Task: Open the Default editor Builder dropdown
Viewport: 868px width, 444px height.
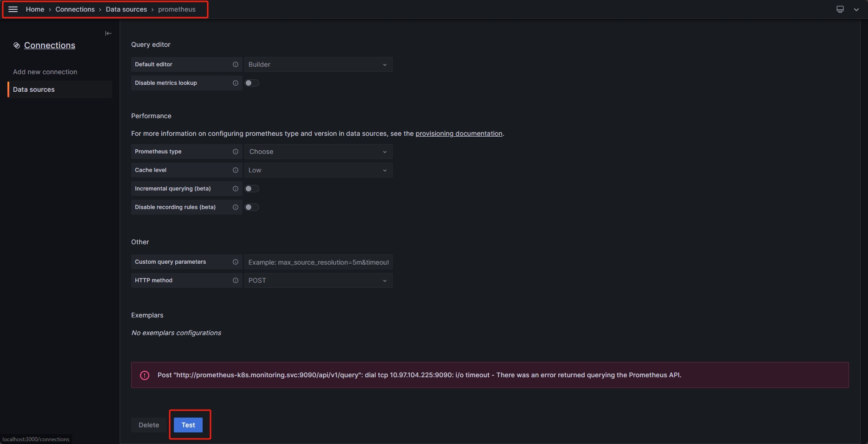Action: click(x=319, y=64)
